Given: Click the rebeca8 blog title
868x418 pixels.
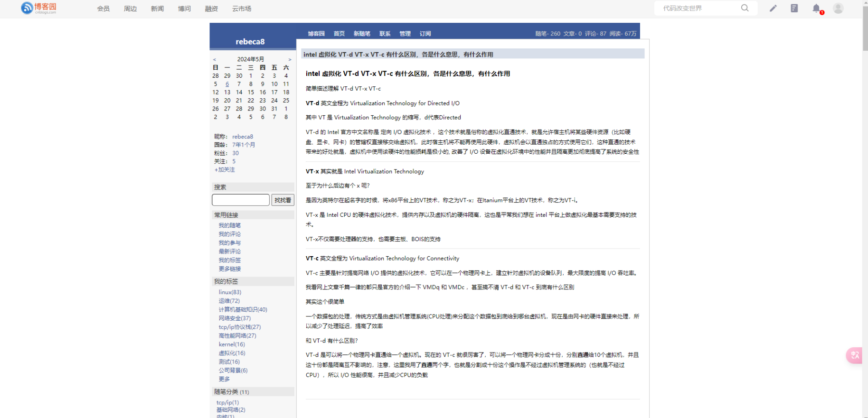Looking at the screenshot, I should [x=250, y=42].
